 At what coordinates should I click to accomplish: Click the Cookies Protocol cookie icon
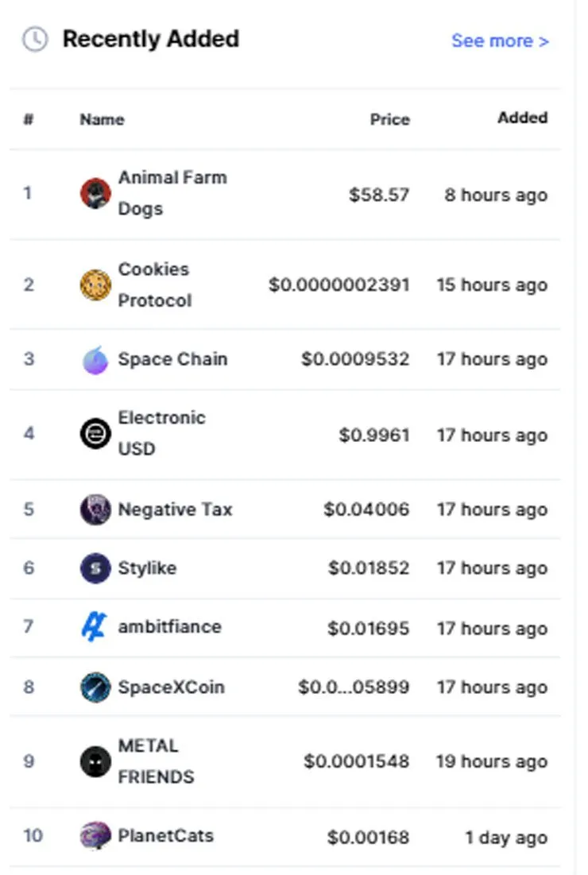(95, 285)
